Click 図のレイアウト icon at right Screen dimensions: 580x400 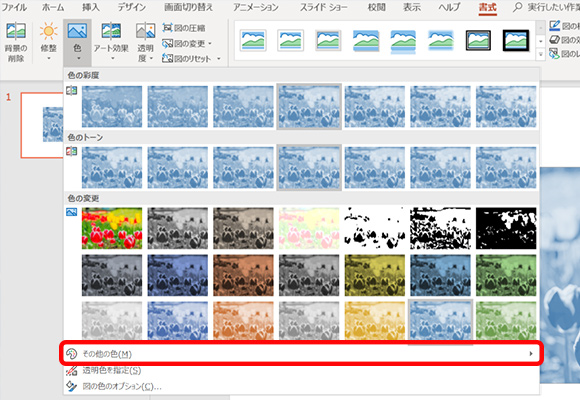coord(554,54)
